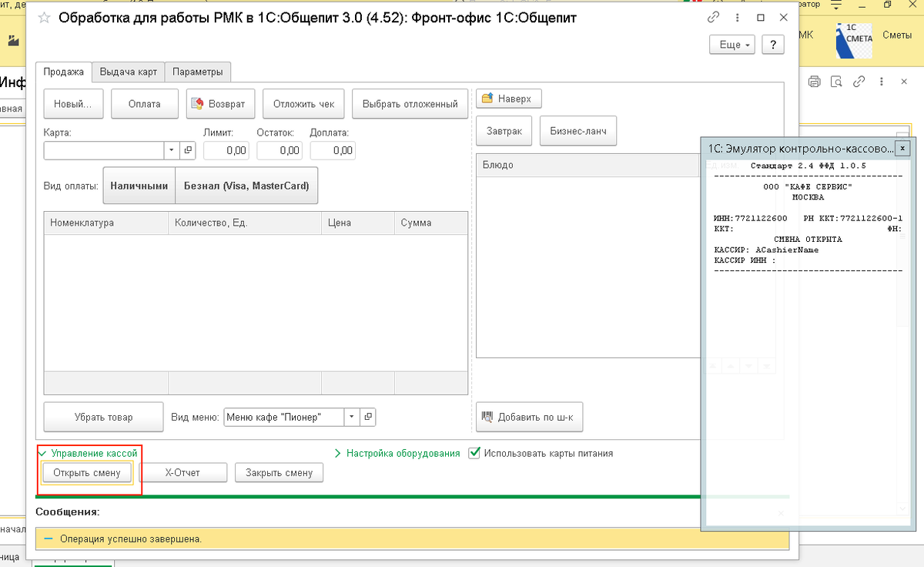This screenshot has width=924, height=567.
Task: Click the preview icon in the background window
Action: (x=838, y=82)
